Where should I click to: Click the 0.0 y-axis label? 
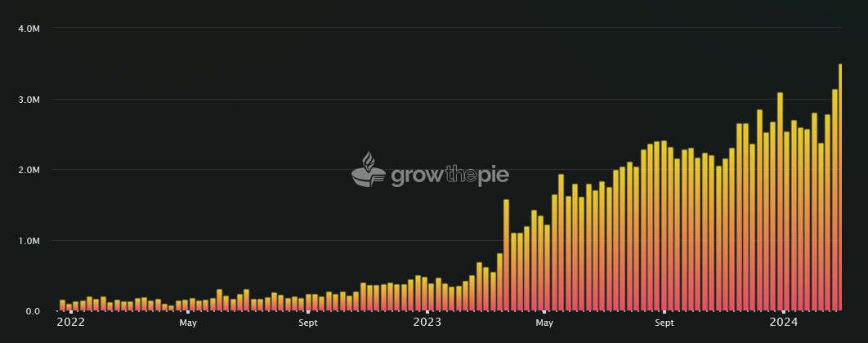click(x=33, y=311)
